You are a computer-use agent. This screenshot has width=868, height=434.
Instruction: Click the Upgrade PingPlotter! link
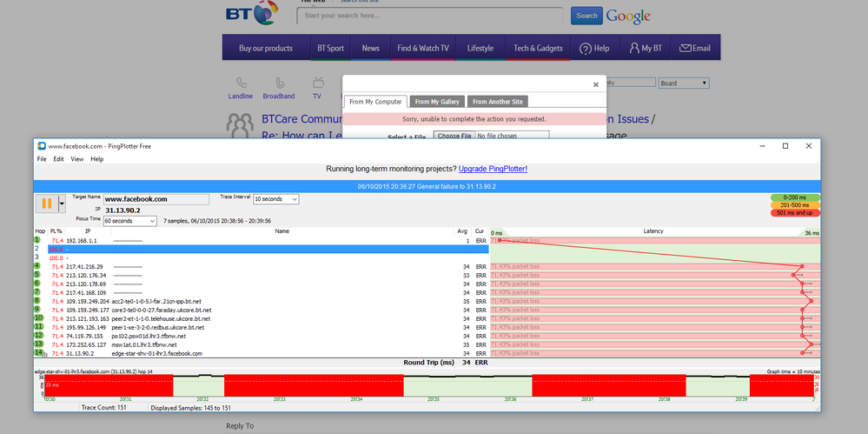pyautogui.click(x=493, y=169)
